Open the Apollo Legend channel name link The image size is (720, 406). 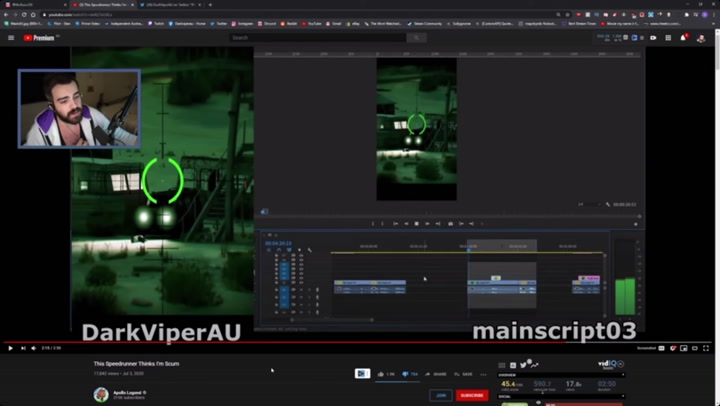coord(129,393)
